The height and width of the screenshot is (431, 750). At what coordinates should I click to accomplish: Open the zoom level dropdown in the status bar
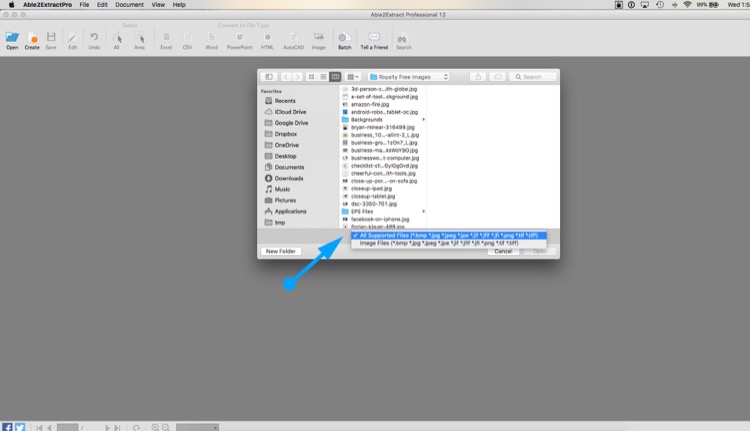[197, 427]
